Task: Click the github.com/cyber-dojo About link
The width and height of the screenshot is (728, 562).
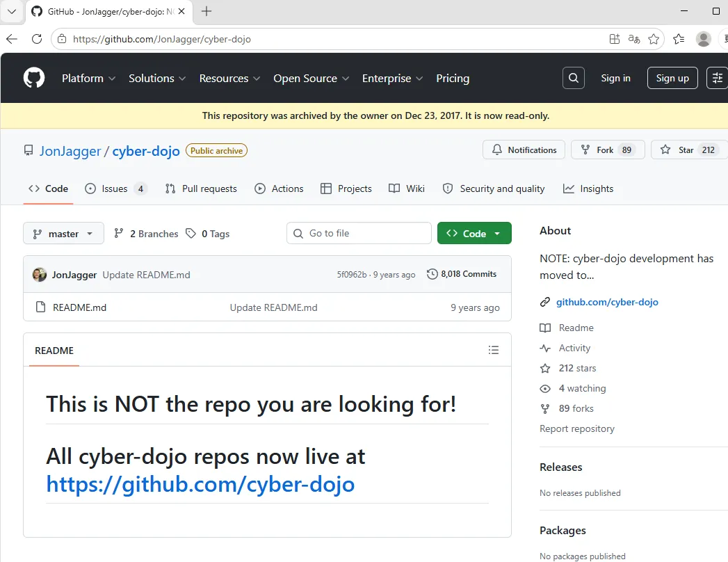Action: point(607,303)
